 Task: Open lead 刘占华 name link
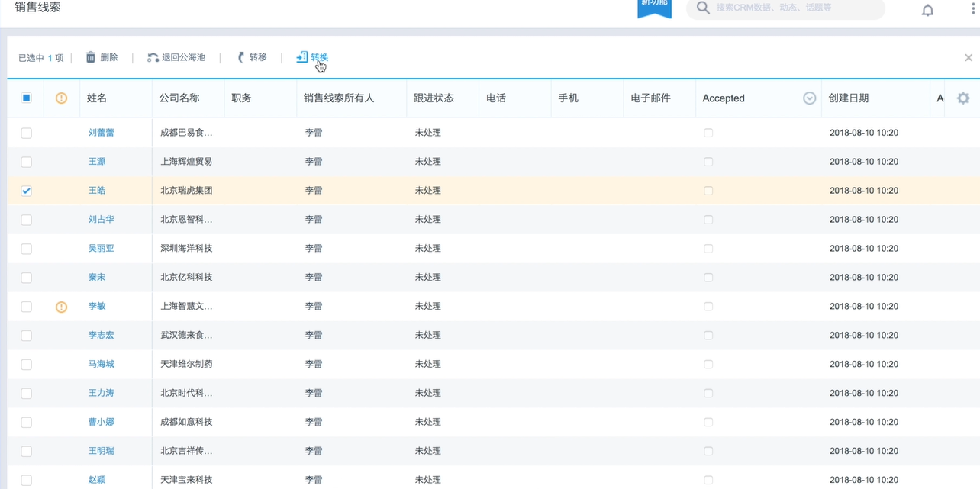pos(101,220)
